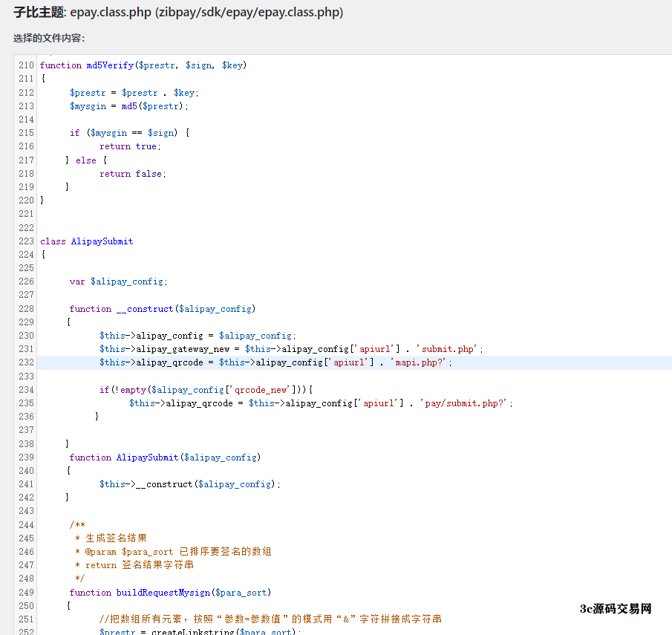Click the highlighted line 232 with 'mapi.php?'
Image resolution: width=672 pixels, height=635 pixels.
click(354, 362)
